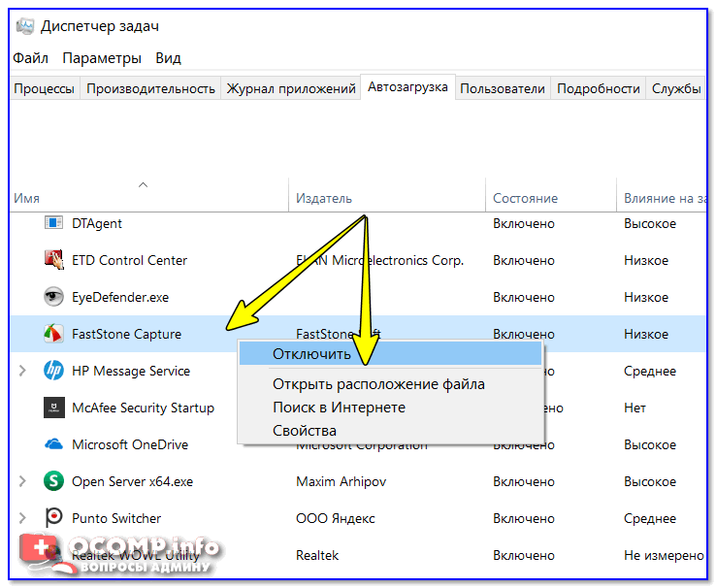
Task: Click the Microsoft OneDrive cloud icon
Action: point(53,444)
